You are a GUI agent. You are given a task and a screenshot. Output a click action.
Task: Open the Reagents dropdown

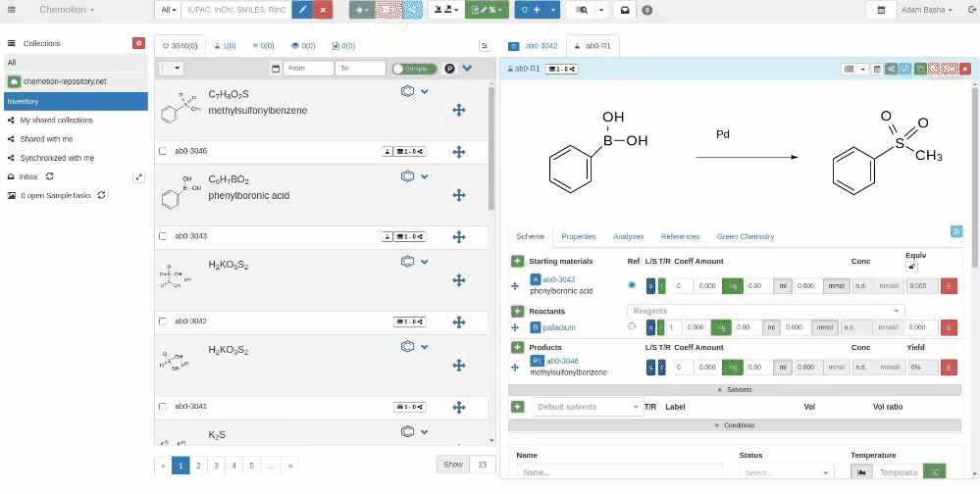(x=765, y=311)
